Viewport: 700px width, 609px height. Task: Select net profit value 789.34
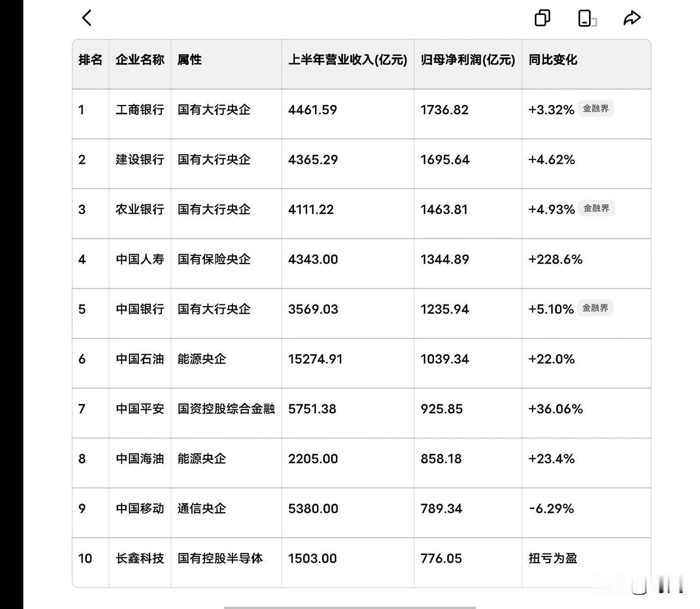441,508
